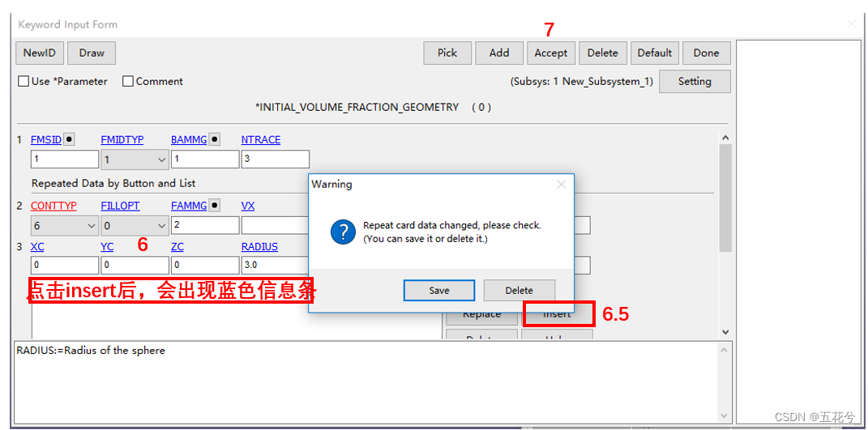Enable the Comment checkbox

coord(128,81)
